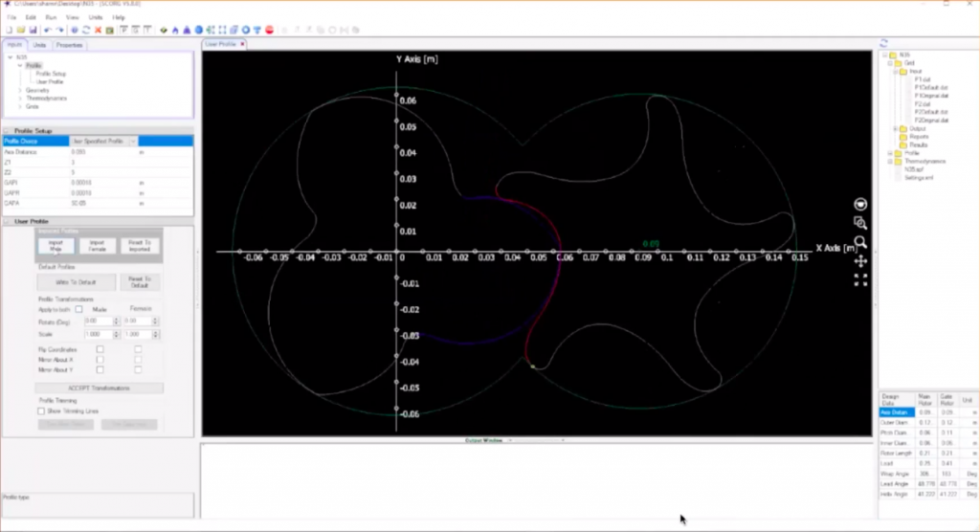Image resolution: width=980 pixels, height=532 pixels.
Task: Select the zoom-to-region icon on the plot
Action: 860,223
